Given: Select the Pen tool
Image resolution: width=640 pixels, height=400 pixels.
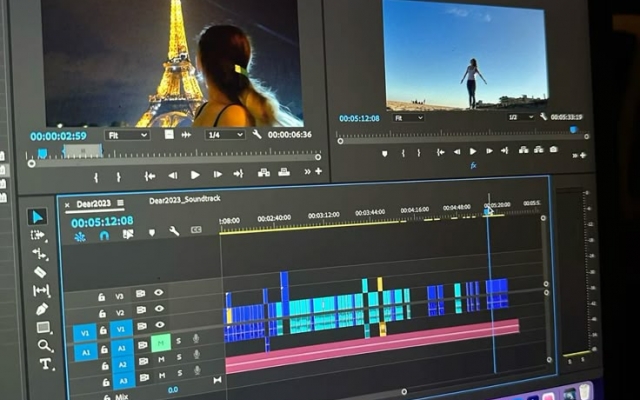Looking at the screenshot, I should pos(42,309).
